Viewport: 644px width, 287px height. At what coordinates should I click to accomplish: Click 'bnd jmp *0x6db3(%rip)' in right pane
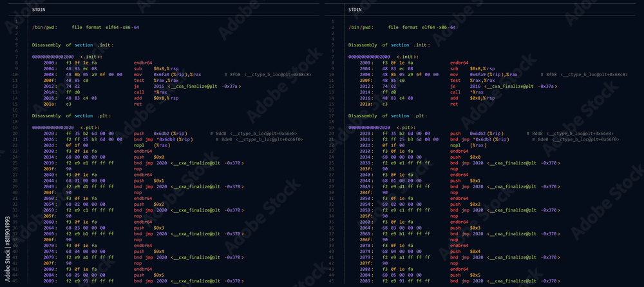click(x=479, y=140)
